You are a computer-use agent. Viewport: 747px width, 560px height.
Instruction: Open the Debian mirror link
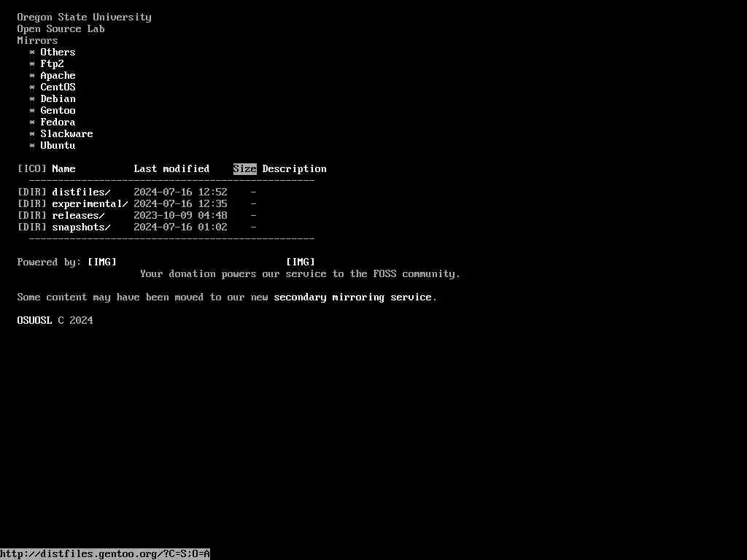click(58, 98)
